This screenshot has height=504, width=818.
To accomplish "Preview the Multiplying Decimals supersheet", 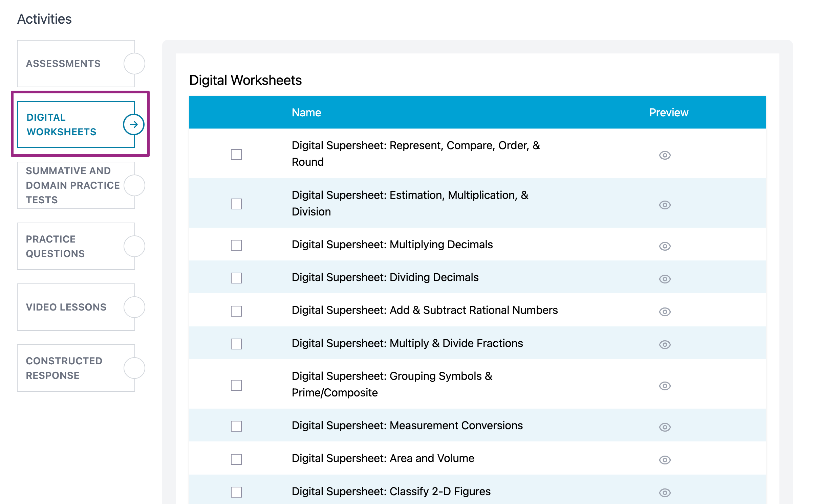I will click(665, 246).
